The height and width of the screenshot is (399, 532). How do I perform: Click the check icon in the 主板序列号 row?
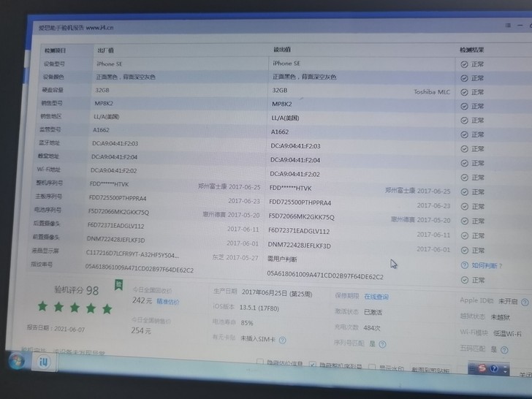(x=465, y=207)
